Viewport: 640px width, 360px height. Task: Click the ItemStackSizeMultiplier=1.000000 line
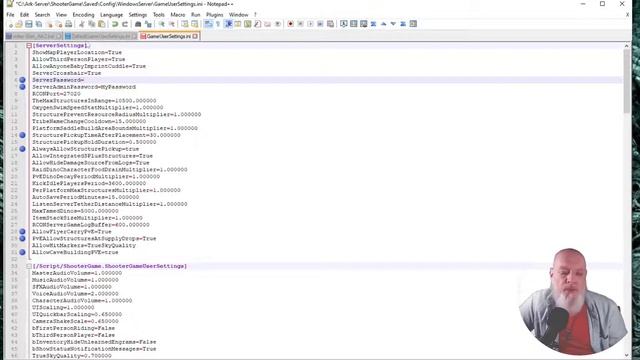87,218
